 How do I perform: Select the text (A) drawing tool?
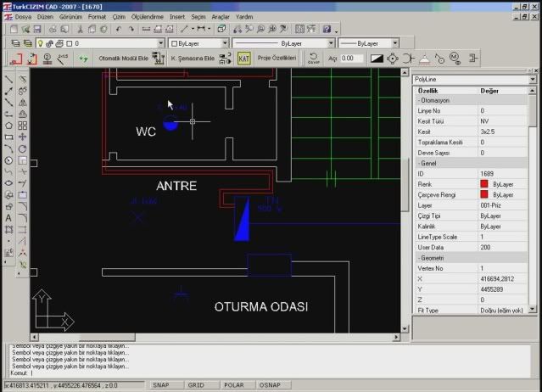coord(8,218)
